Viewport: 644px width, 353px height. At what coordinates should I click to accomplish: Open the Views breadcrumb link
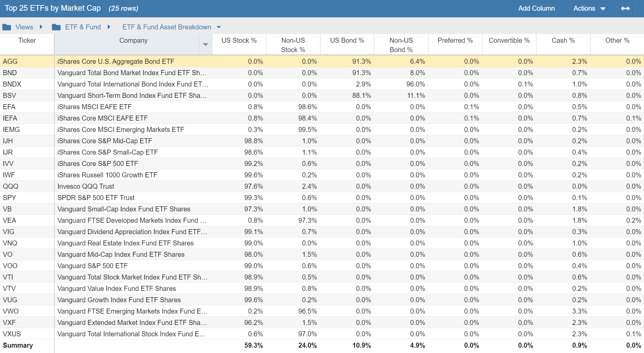[x=24, y=27]
